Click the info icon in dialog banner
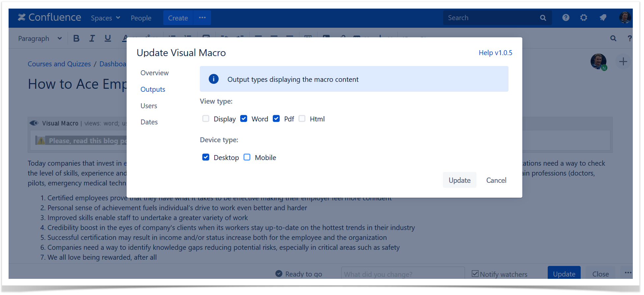Screen dimensions: 644x295 pyautogui.click(x=214, y=79)
